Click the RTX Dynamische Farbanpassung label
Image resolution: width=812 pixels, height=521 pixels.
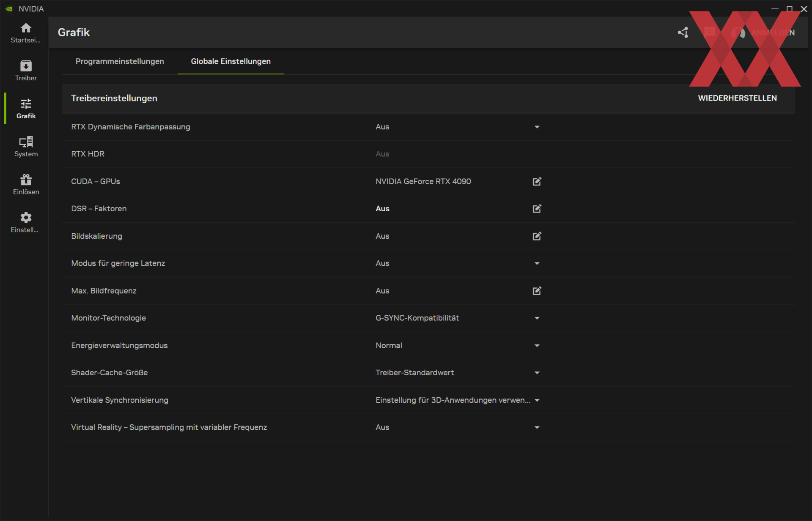(x=131, y=127)
